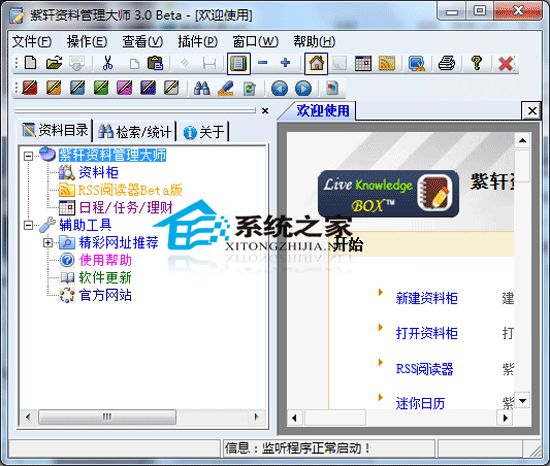This screenshot has height=466, width=550.
Task: Click the yellow question mark help icon
Action: click(x=476, y=63)
